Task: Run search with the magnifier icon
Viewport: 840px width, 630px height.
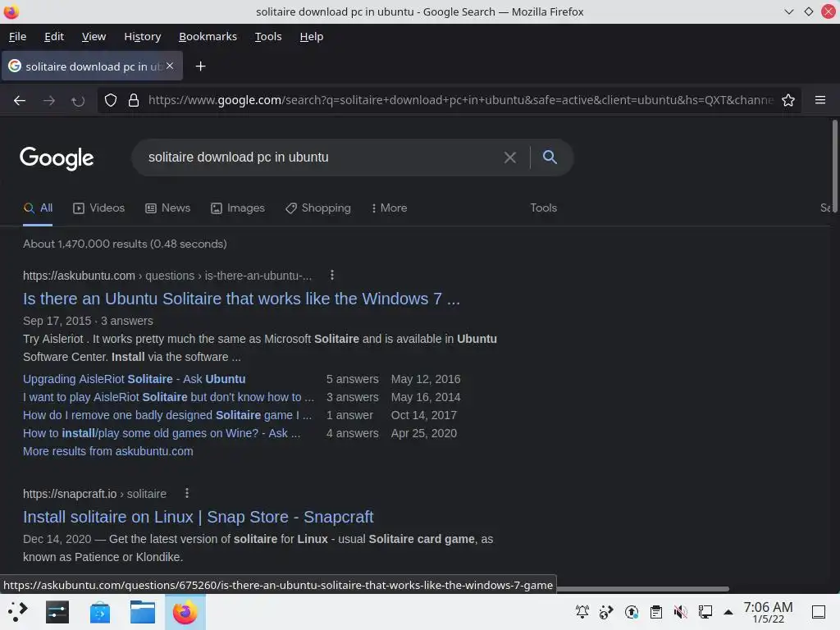Action: [550, 157]
